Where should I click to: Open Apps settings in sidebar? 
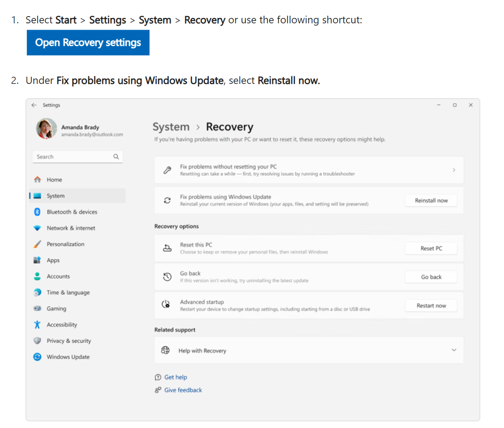(78, 260)
